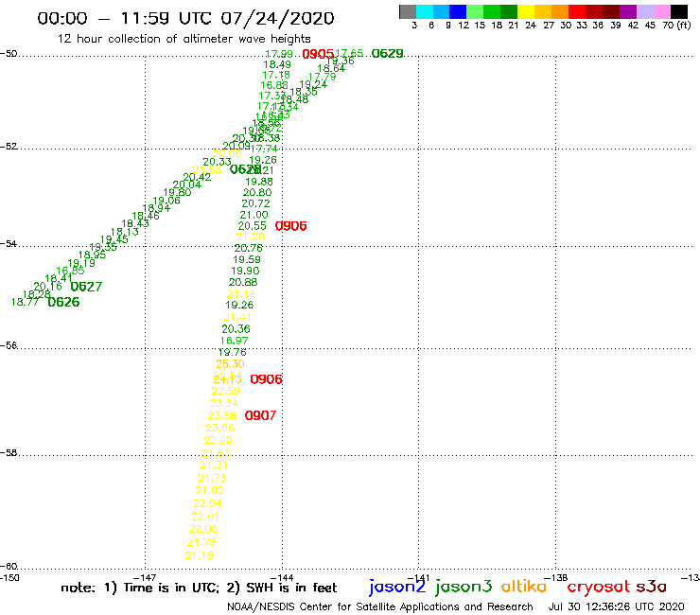This screenshot has height=615, width=700.
Task: Click the green time stamp '0629'
Action: click(388, 54)
